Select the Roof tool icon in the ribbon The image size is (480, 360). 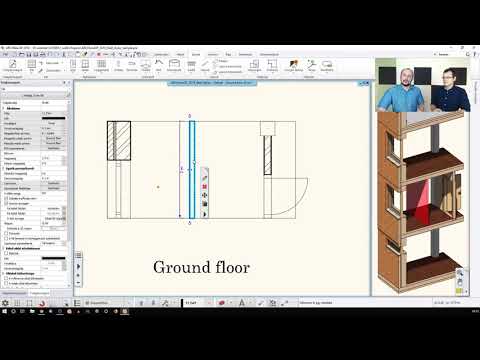pyautogui.click(x=159, y=65)
